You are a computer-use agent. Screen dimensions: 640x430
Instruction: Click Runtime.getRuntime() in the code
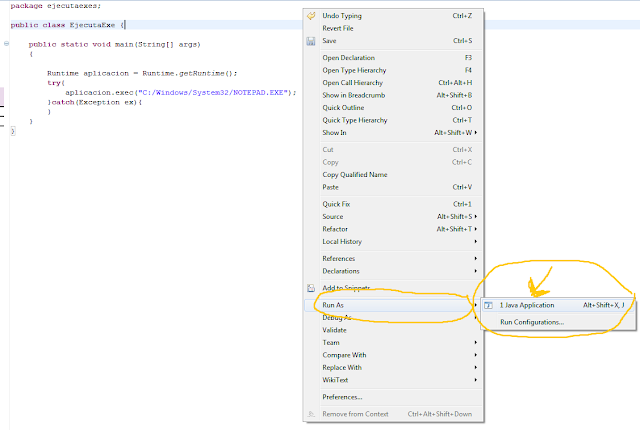(187, 73)
